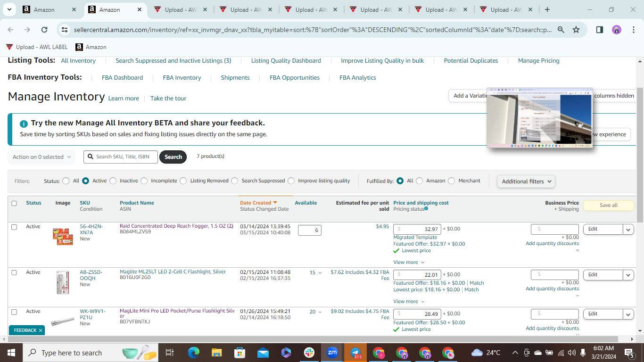Open Manage Pricing
Image resolution: width=644 pixels, height=362 pixels.
coord(539,61)
